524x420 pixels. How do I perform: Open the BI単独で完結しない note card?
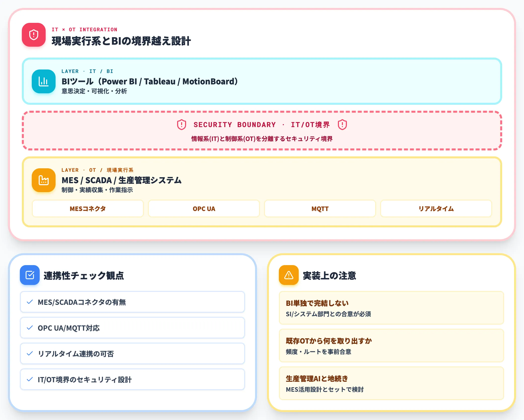click(392, 308)
